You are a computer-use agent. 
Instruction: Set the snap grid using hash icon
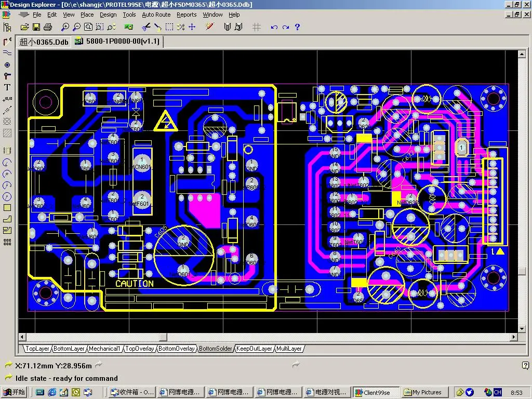[257, 27]
